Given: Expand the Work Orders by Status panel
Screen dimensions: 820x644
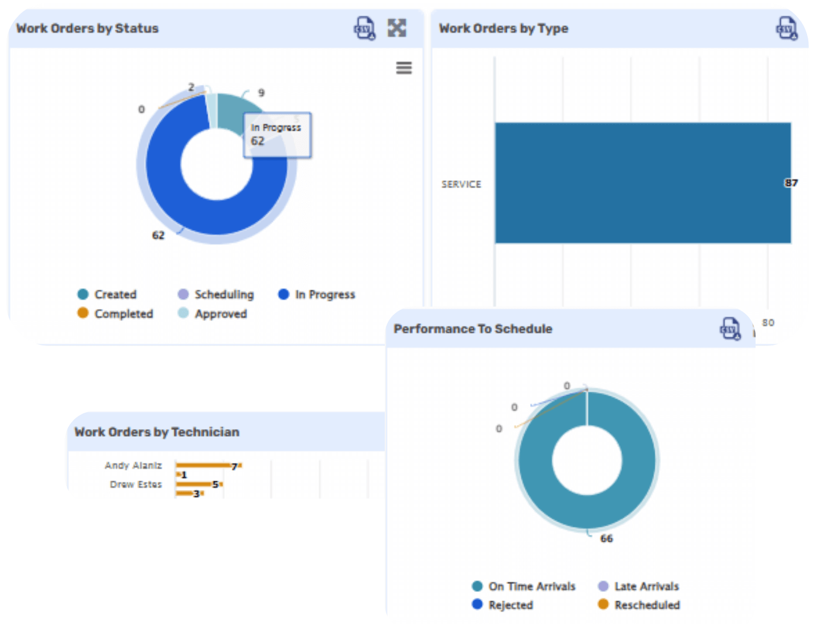Looking at the screenshot, I should [x=397, y=28].
